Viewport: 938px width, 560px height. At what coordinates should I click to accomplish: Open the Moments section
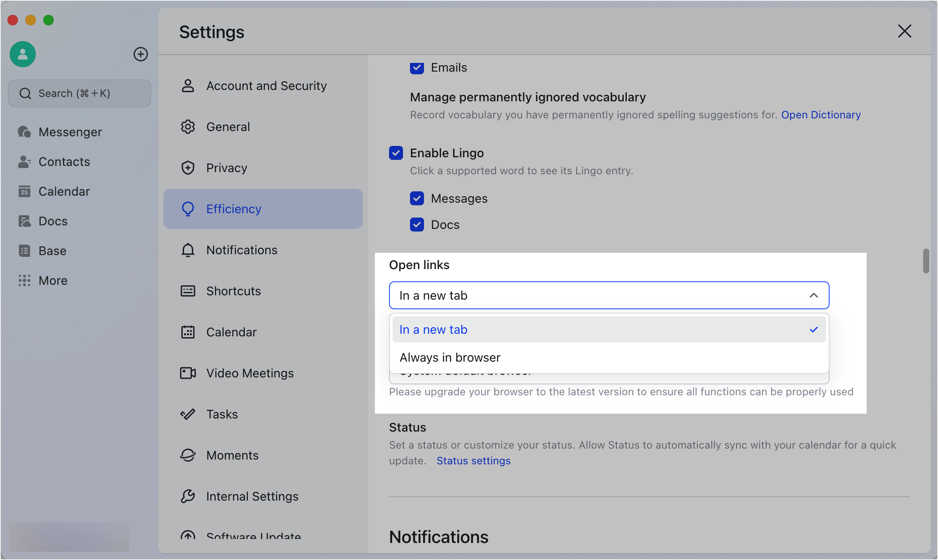pos(232,455)
